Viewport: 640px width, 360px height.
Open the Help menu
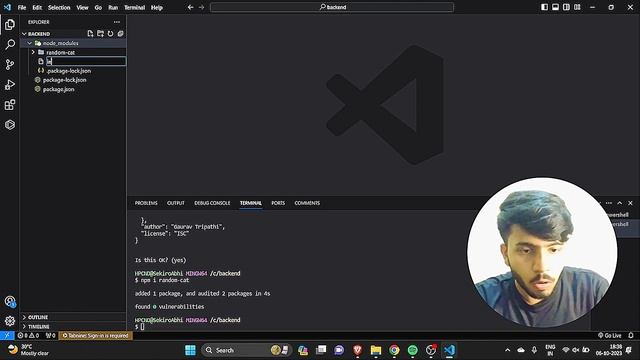coord(157,7)
